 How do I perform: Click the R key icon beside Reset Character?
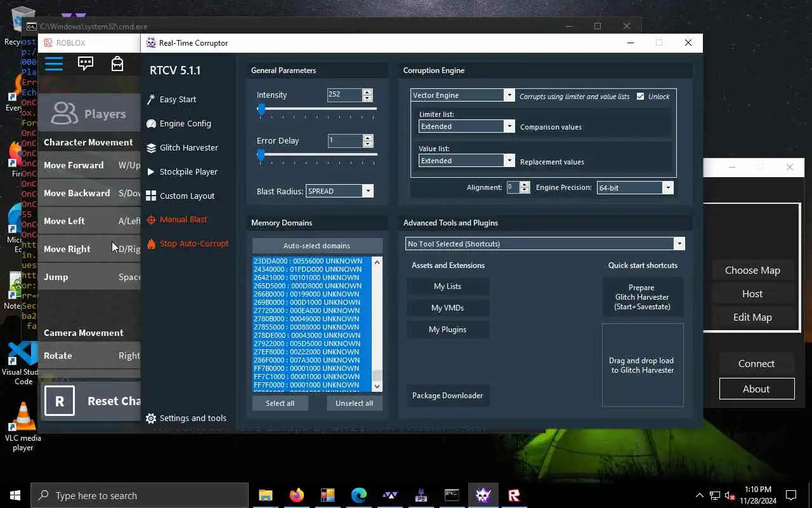(60, 401)
